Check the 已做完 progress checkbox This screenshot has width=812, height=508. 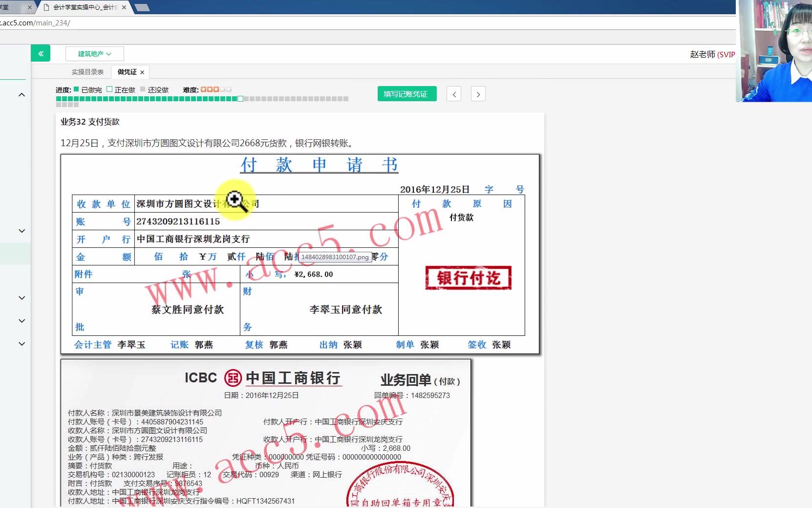76,89
